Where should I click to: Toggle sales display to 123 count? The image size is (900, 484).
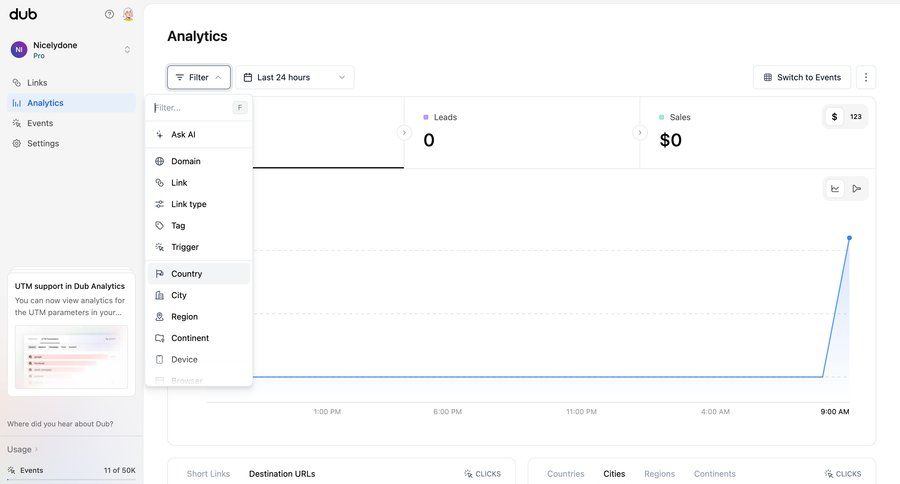856,117
